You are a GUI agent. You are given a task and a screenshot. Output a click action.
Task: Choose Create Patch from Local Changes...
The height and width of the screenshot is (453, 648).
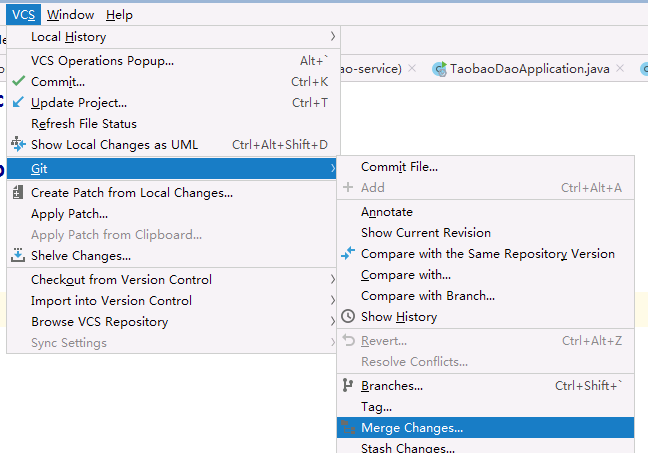[x=172, y=193]
